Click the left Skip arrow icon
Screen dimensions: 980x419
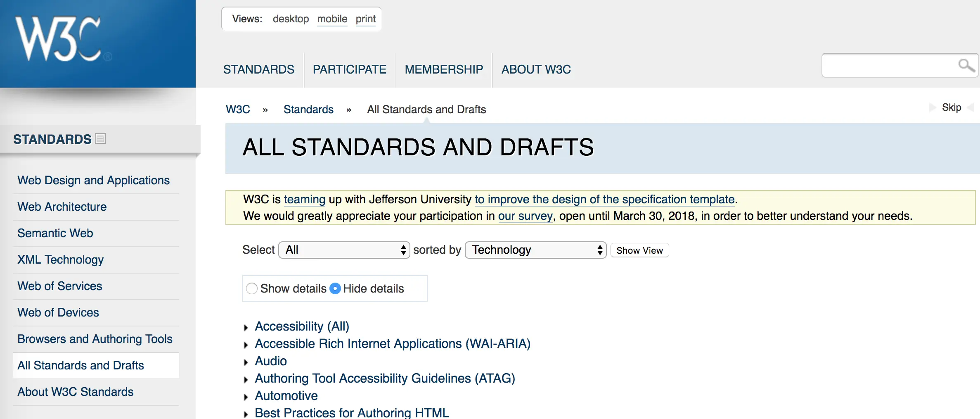point(932,107)
